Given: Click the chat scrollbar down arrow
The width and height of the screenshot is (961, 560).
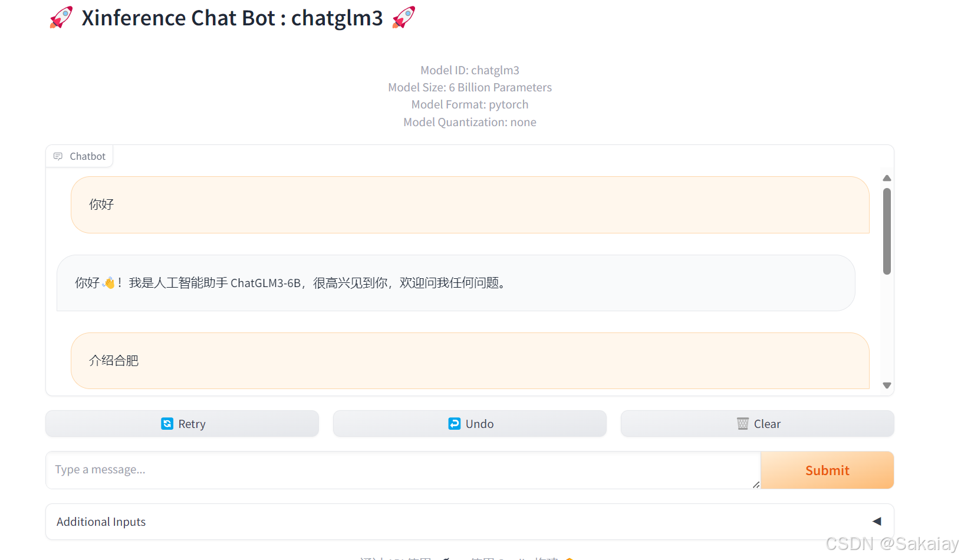Looking at the screenshot, I should point(887,386).
